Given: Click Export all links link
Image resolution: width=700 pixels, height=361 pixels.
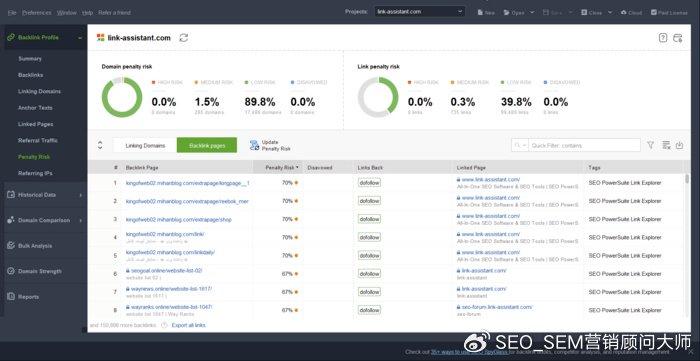Looking at the screenshot, I should coord(188,325).
